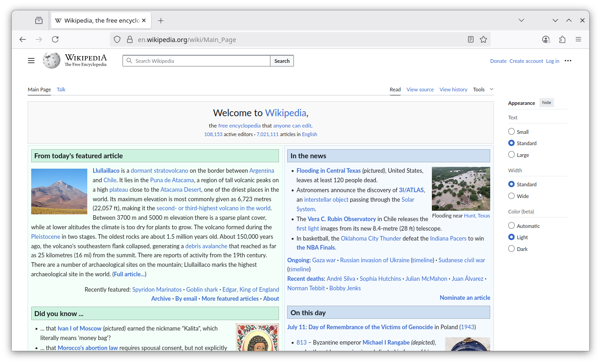Select Automatic color mode
601x364 pixels.
tap(511, 226)
